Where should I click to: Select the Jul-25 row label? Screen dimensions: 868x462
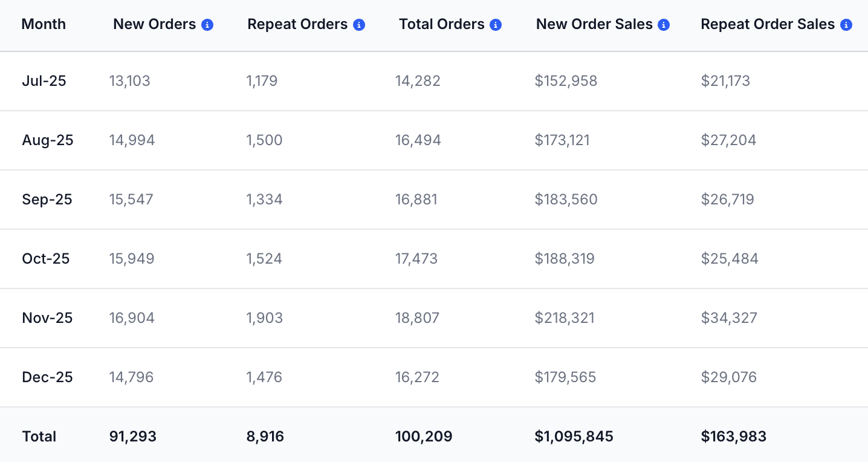[x=43, y=80]
